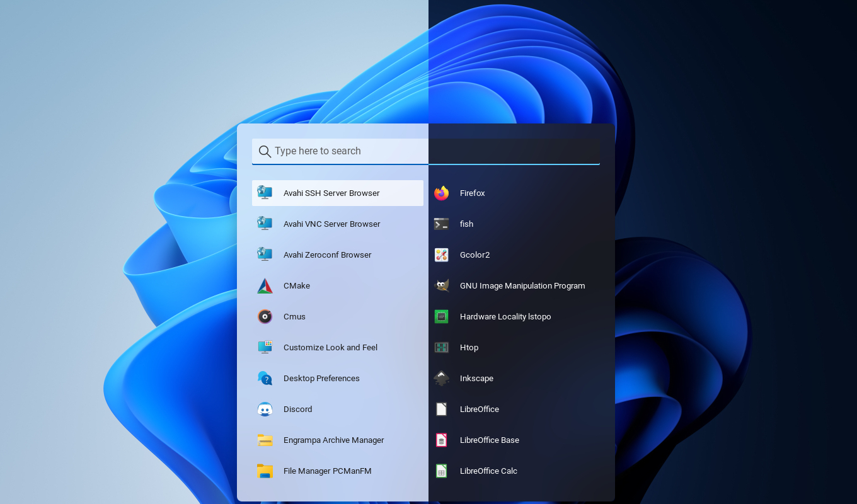The width and height of the screenshot is (857, 504).
Task: Choose "Avahi VNC Server Browser" label
Action: point(332,224)
